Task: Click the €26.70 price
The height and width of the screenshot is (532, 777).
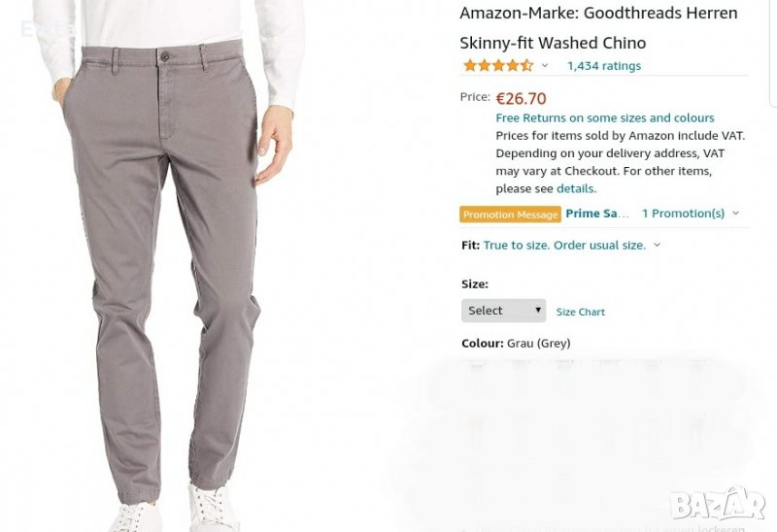Action: tap(521, 98)
